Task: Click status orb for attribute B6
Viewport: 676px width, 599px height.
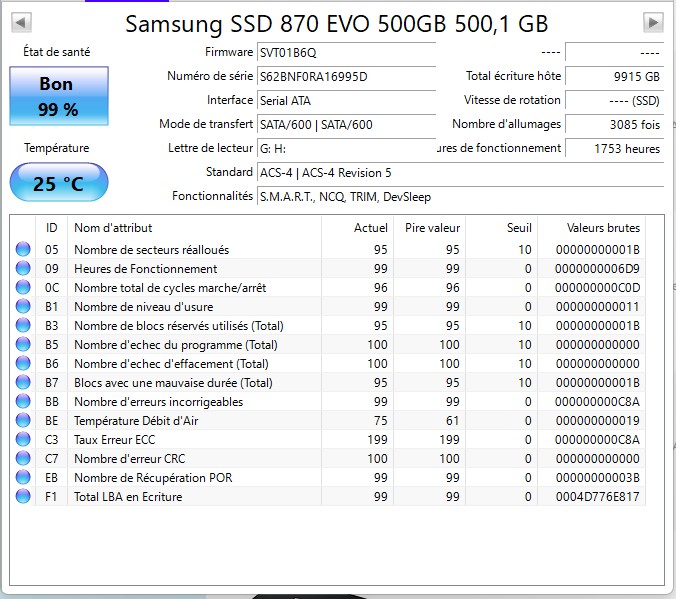Action: tap(23, 363)
